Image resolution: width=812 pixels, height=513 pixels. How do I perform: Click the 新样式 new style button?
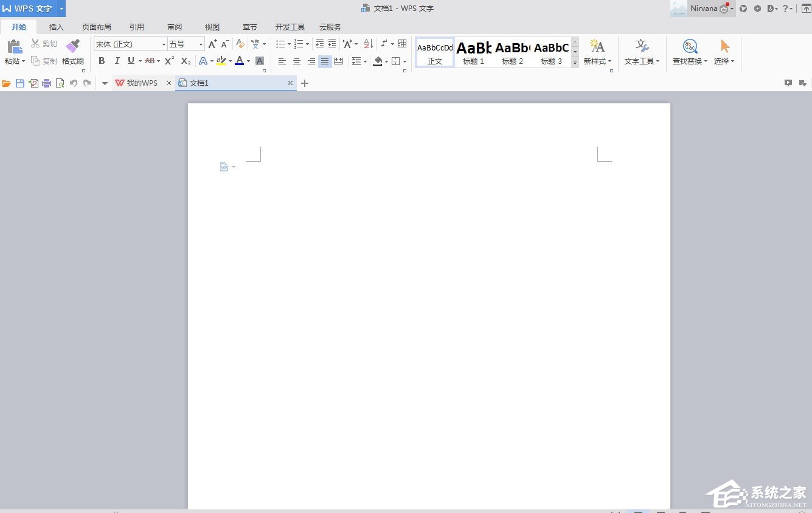pos(597,52)
